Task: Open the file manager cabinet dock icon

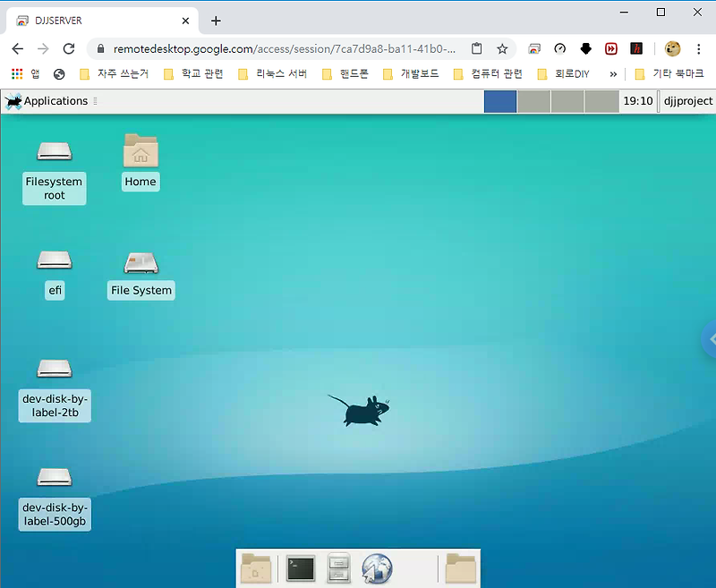Action: click(x=339, y=568)
